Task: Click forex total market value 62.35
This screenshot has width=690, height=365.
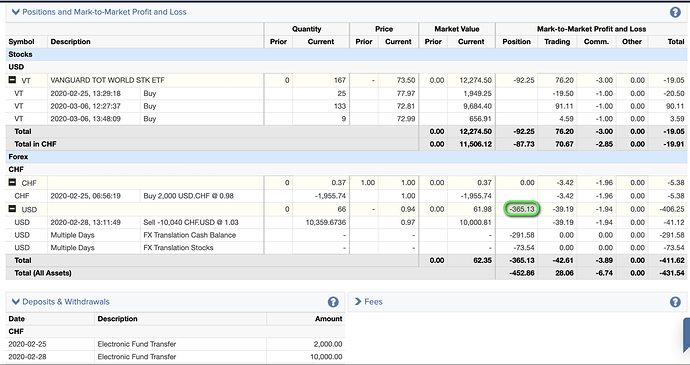Action: click(x=482, y=260)
